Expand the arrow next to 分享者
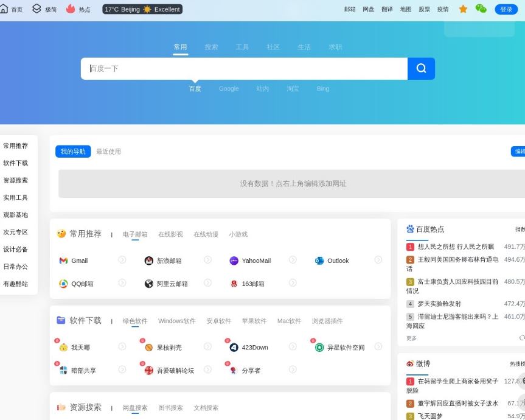Viewport: 525px width, 420px height. tap(293, 369)
